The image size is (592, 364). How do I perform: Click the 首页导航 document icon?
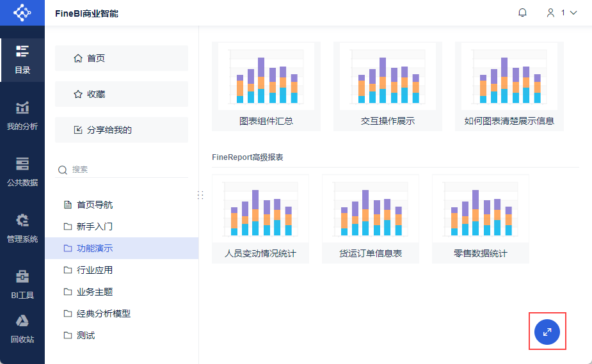click(x=68, y=205)
